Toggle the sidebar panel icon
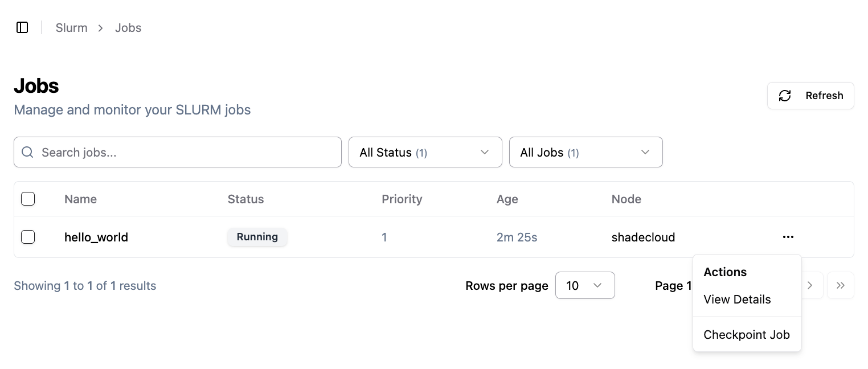The width and height of the screenshot is (868, 369). coord(22,27)
